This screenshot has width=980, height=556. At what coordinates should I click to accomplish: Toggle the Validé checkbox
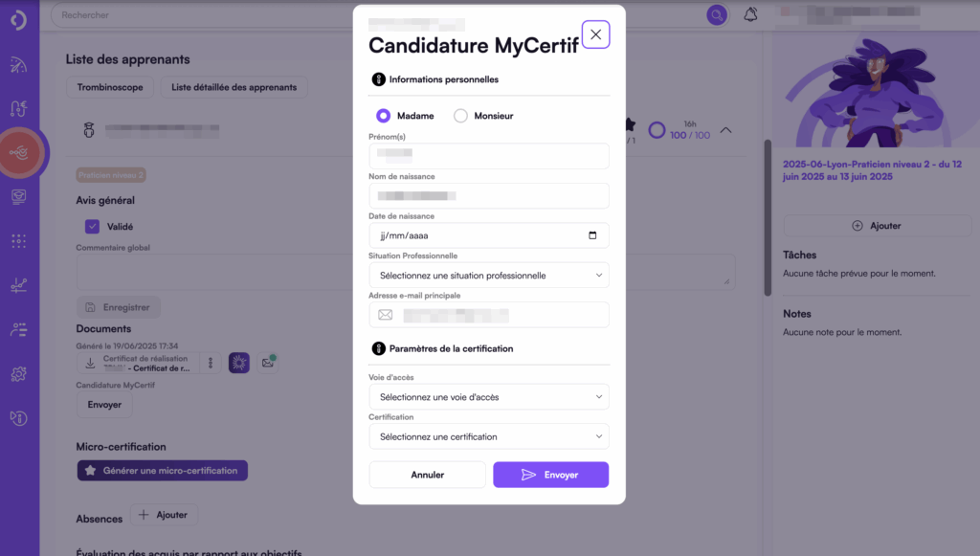93,227
